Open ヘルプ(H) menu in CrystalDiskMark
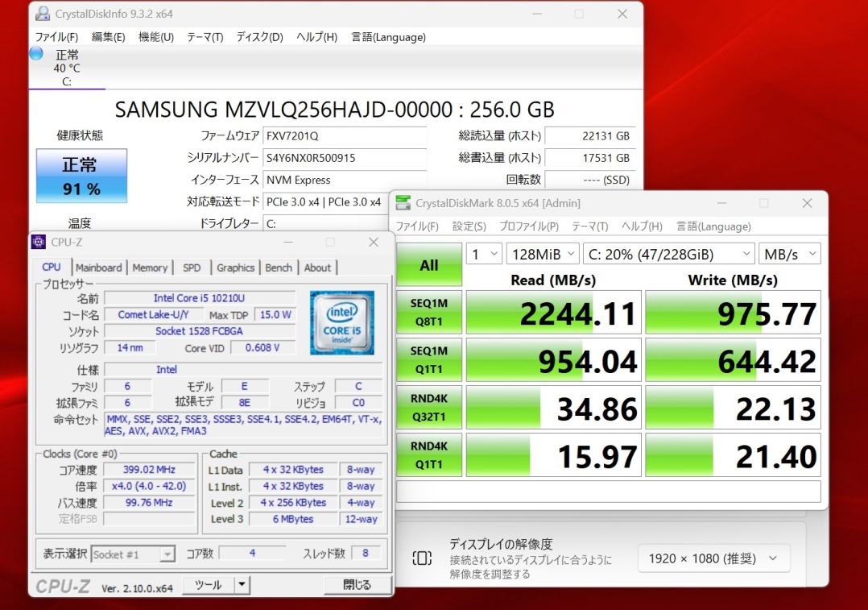 [x=642, y=226]
